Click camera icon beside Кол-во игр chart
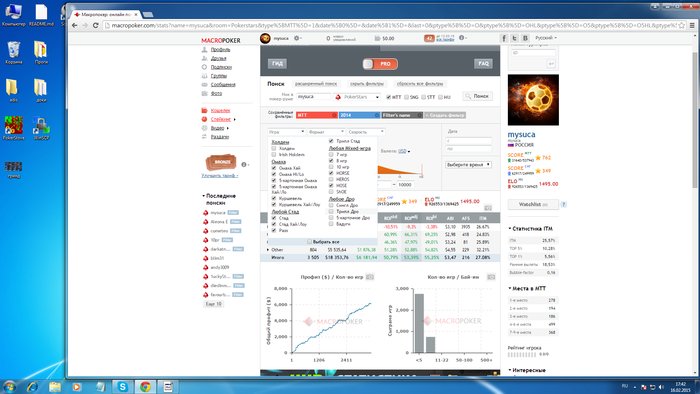The height and width of the screenshot is (394, 700). coord(491,277)
